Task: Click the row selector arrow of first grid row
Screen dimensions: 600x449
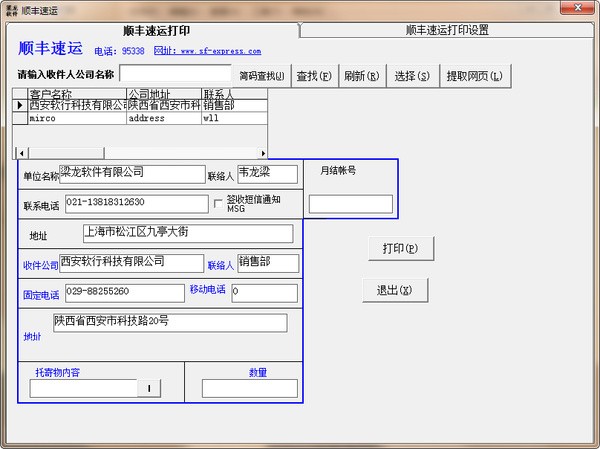Action: (20, 105)
